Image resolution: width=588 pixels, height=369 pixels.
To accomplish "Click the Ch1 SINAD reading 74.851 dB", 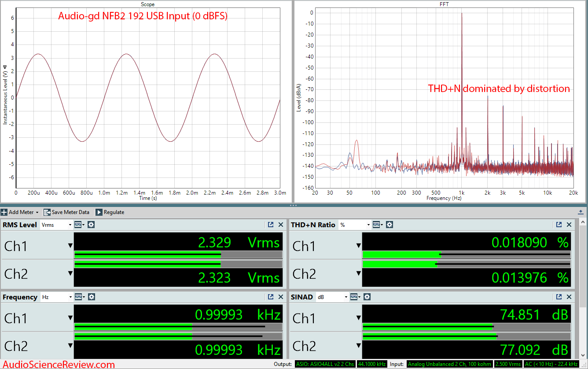I will click(x=534, y=314).
